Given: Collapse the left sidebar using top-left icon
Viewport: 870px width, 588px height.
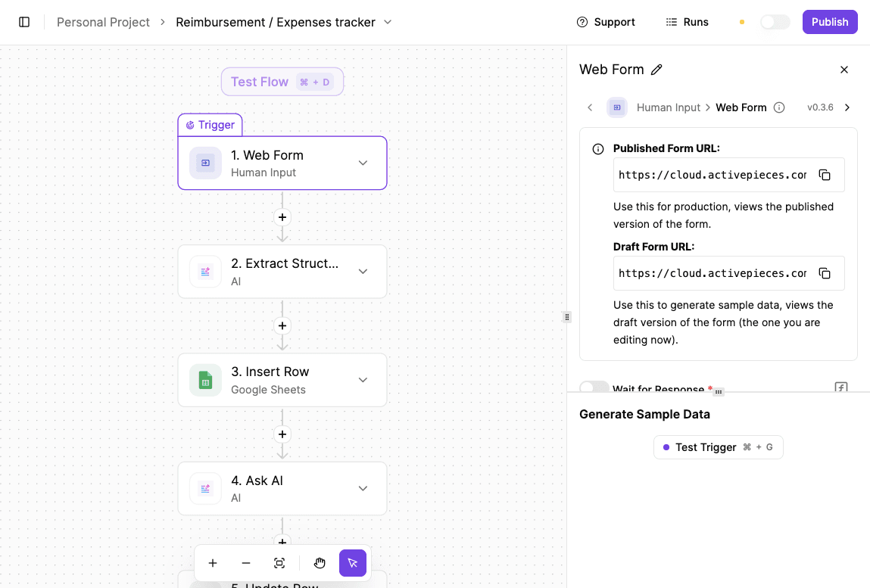Looking at the screenshot, I should click(x=24, y=22).
